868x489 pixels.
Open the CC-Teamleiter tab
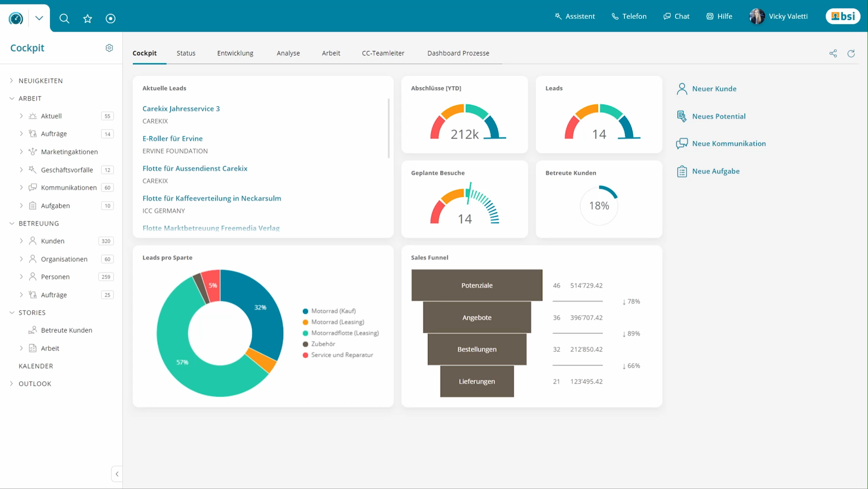click(x=383, y=53)
